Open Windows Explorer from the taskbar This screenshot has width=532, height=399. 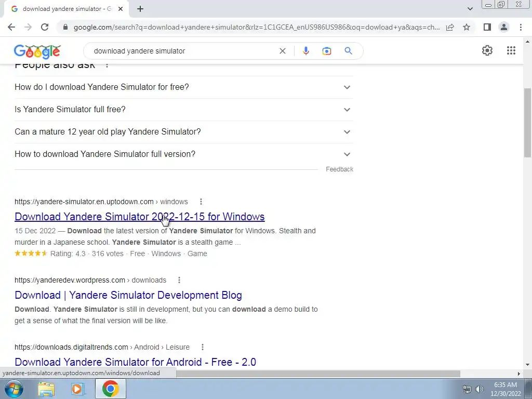coord(46,389)
